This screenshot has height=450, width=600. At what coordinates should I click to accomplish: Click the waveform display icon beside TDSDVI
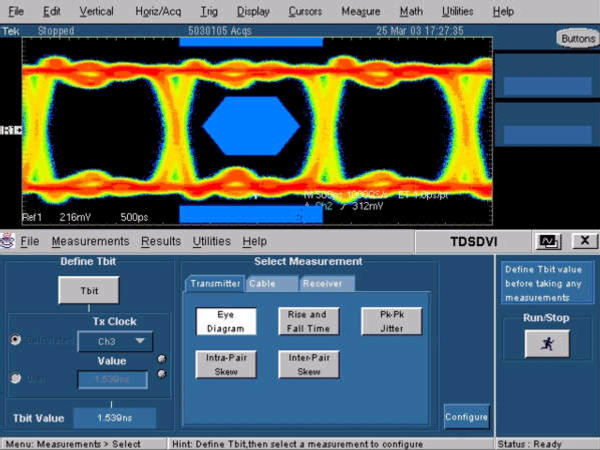pyautogui.click(x=548, y=241)
